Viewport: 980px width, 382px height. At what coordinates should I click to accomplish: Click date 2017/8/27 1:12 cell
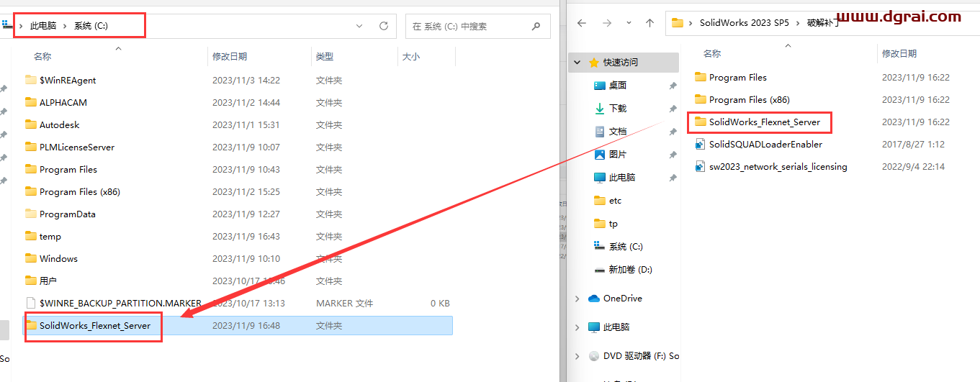click(913, 144)
